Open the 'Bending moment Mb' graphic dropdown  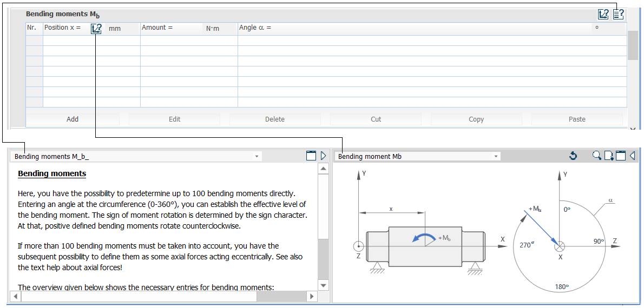click(417, 156)
